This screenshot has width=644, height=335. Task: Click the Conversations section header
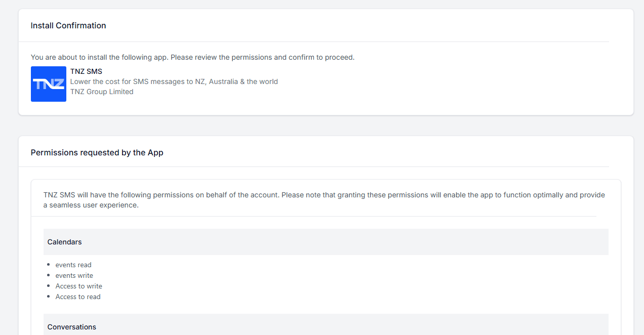click(x=71, y=327)
